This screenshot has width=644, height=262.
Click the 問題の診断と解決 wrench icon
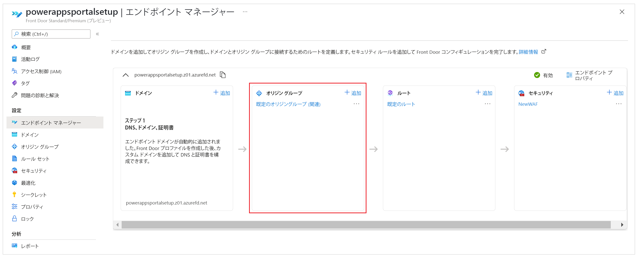tap(14, 95)
